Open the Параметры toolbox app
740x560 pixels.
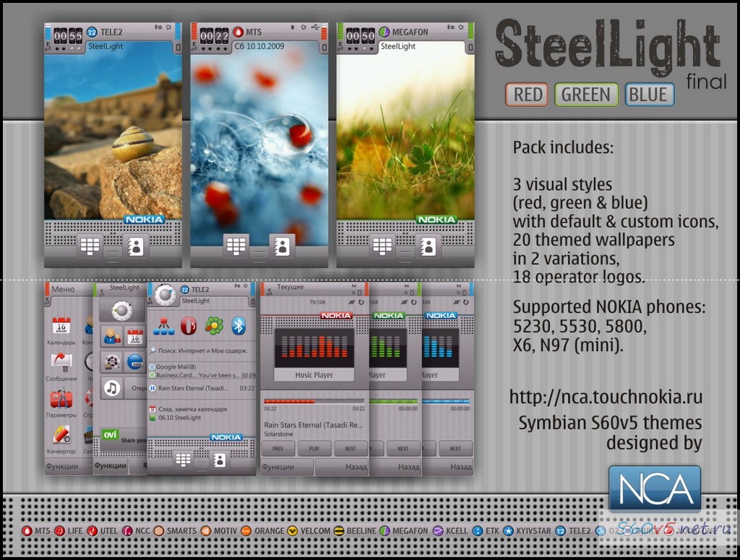click(x=61, y=399)
